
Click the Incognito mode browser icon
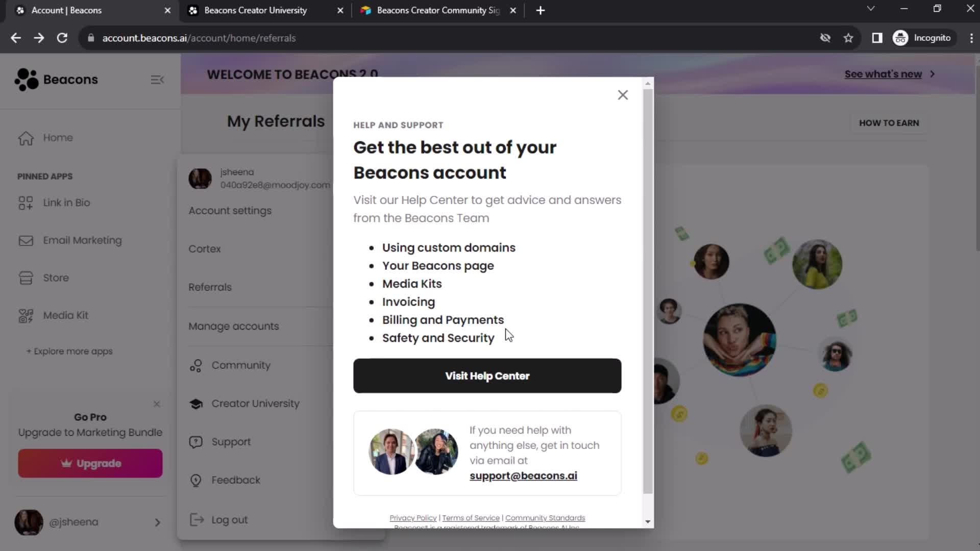[x=901, y=38]
